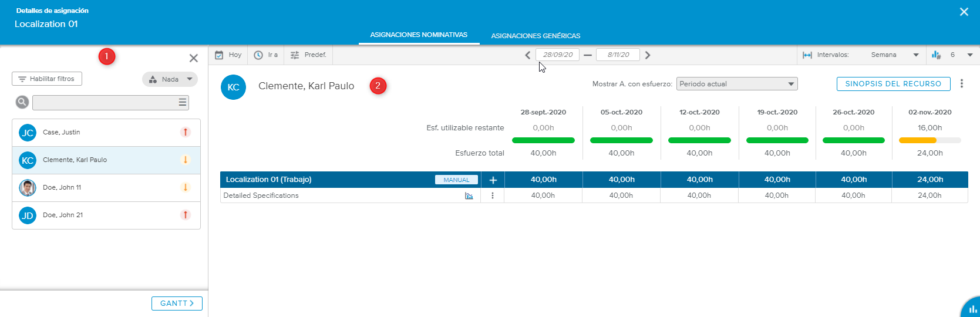The width and height of the screenshot is (980, 317).
Task: Open three-dot menu for Detailed Specifications
Action: tap(493, 196)
